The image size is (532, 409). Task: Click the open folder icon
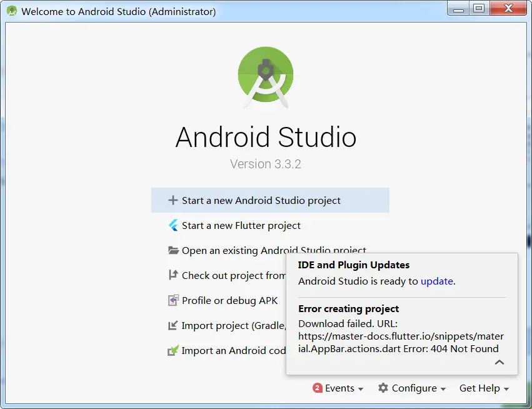pyautogui.click(x=173, y=251)
